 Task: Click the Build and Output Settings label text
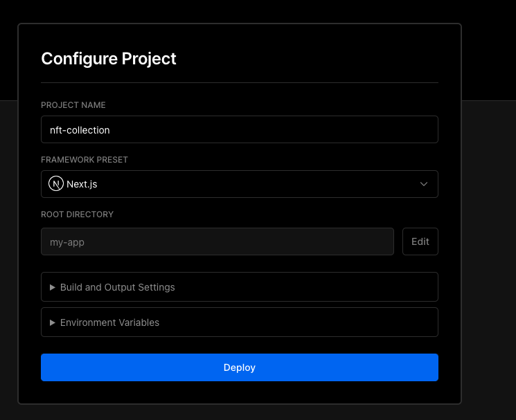pyautogui.click(x=118, y=287)
